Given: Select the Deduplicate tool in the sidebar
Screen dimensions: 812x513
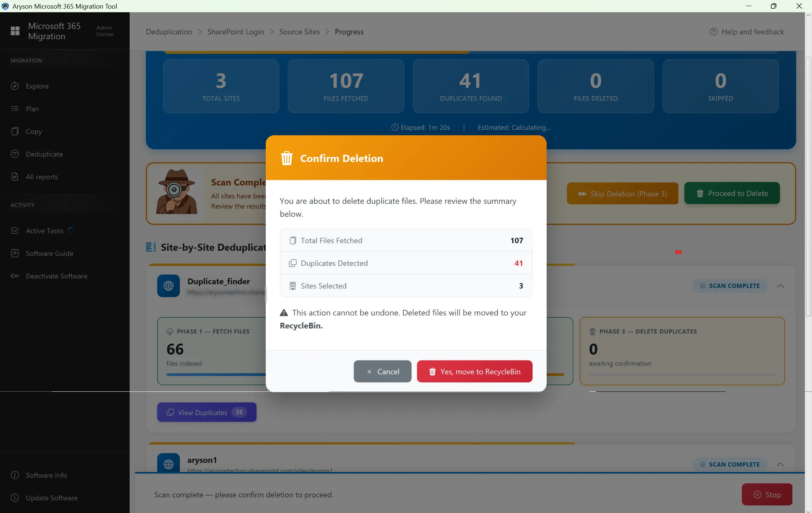Looking at the screenshot, I should click(15, 154).
